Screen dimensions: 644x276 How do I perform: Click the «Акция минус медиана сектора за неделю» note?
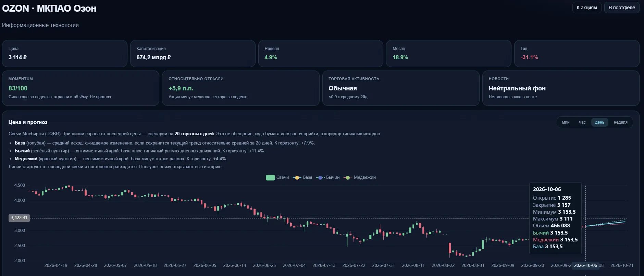208,97
